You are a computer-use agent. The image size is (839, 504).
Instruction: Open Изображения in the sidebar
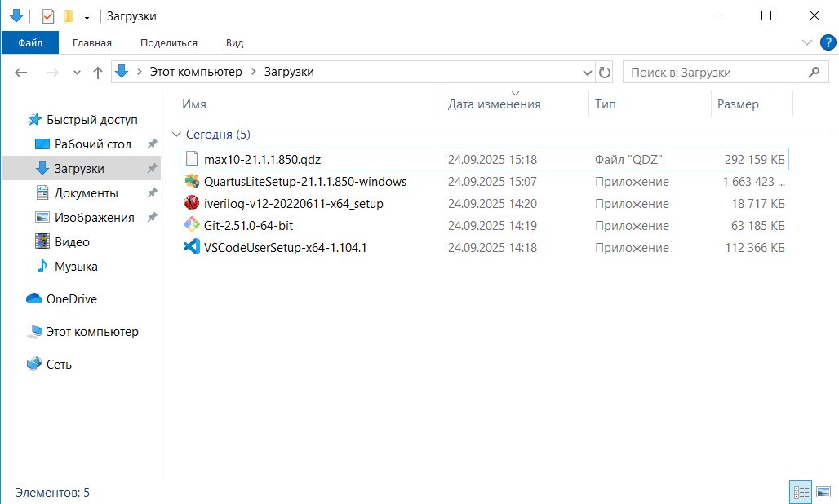[x=94, y=218]
